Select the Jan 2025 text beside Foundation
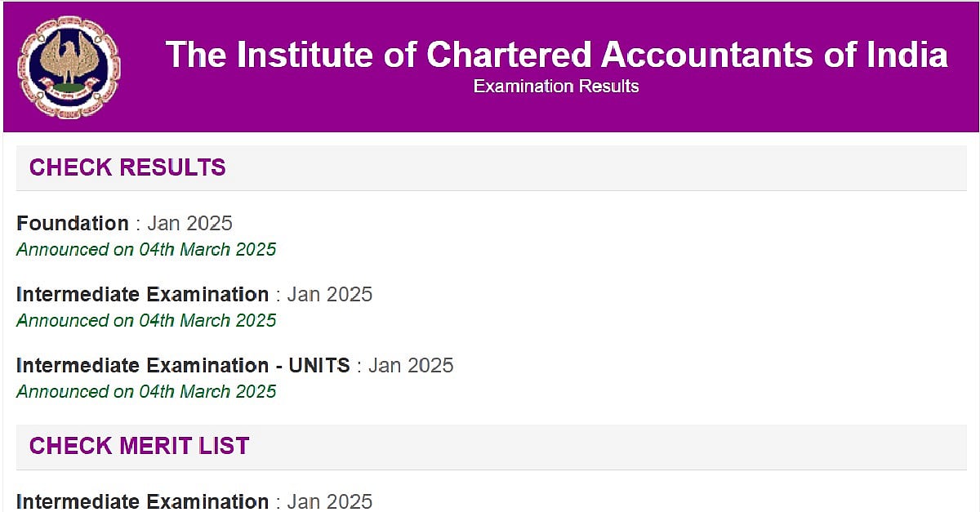Screen dimensions: 980x512 (x=190, y=223)
